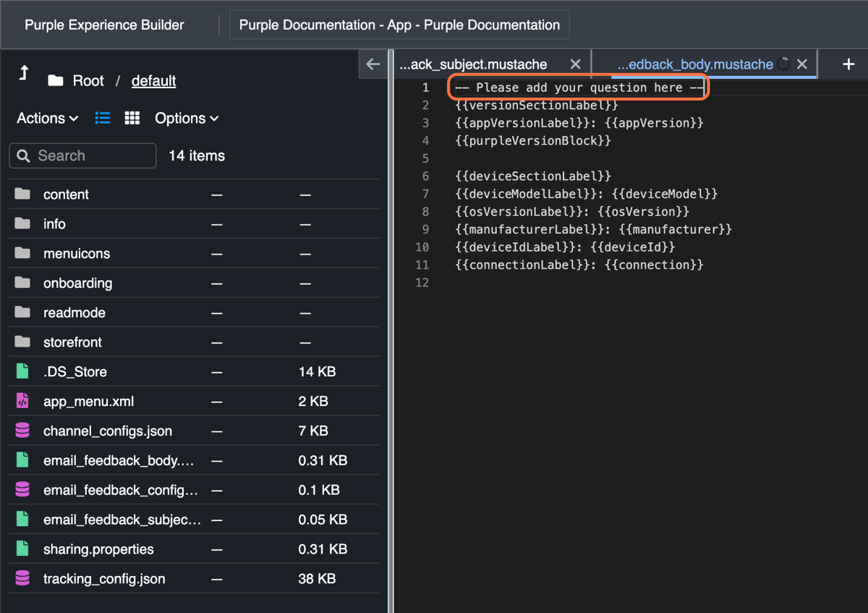Click the {{purpleVersionBlock}} line

tap(533, 140)
